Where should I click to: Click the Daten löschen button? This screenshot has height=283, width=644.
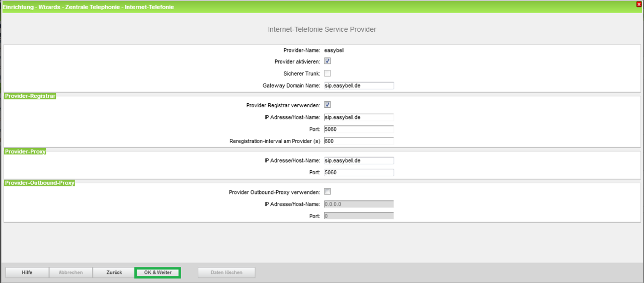(226, 272)
